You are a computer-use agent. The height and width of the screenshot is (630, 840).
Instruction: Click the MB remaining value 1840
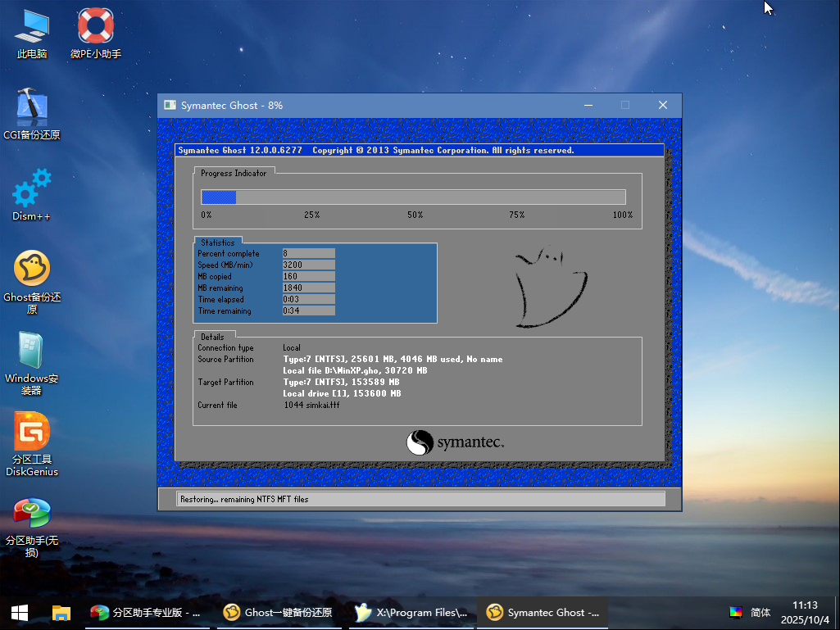click(x=309, y=288)
